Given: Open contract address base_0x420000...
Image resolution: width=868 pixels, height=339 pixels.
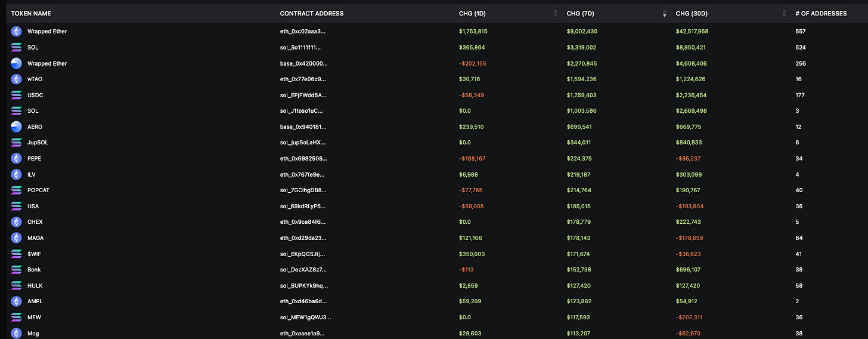Looking at the screenshot, I should [304, 63].
